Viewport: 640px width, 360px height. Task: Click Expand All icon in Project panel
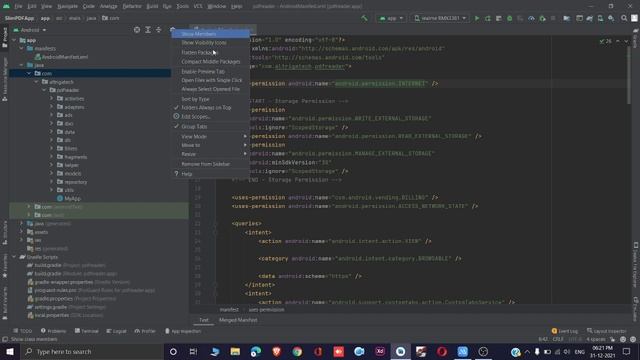[148, 30]
